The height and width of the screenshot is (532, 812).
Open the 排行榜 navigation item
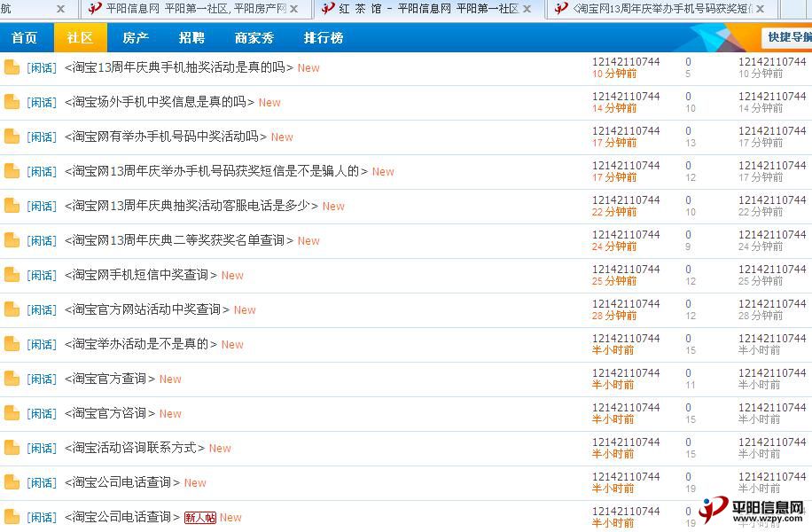click(324, 38)
